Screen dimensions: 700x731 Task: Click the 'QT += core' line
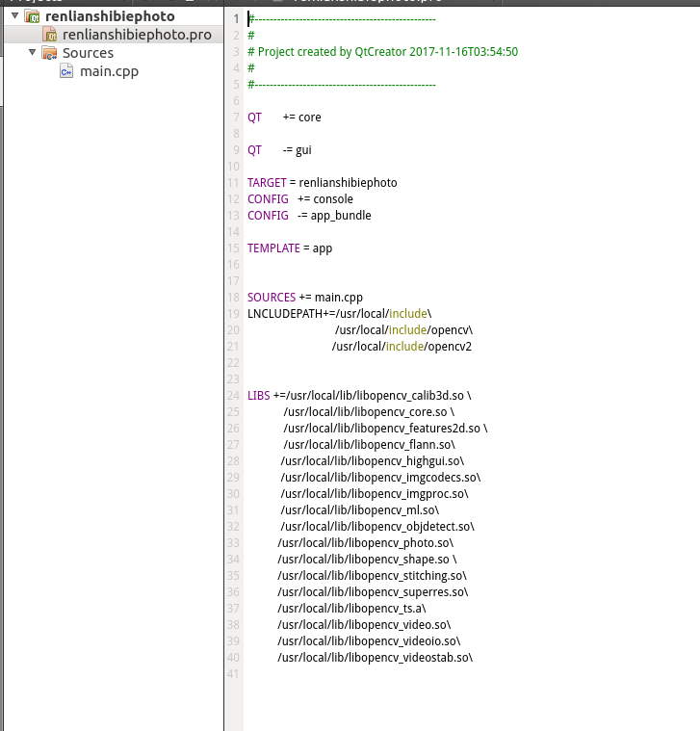[284, 117]
